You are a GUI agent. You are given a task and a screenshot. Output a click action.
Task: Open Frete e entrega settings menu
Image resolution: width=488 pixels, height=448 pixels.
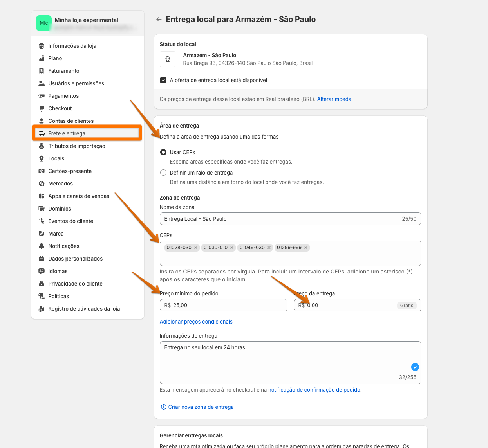tap(67, 133)
